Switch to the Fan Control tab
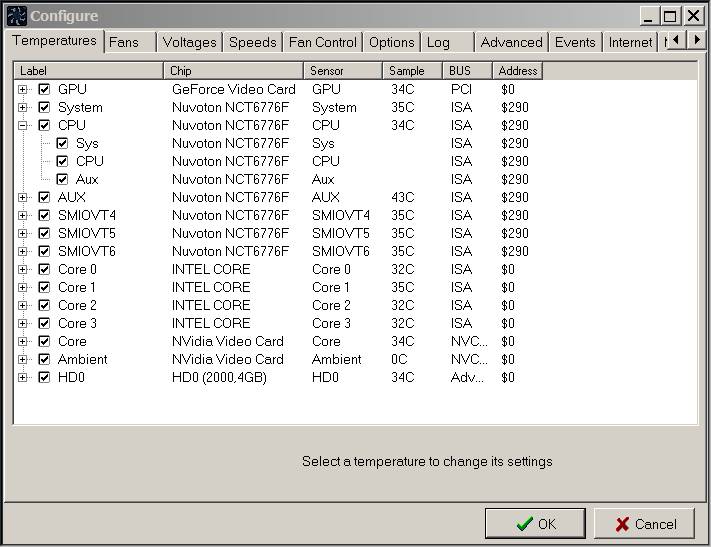Image resolution: width=711 pixels, height=547 pixels. coord(322,42)
